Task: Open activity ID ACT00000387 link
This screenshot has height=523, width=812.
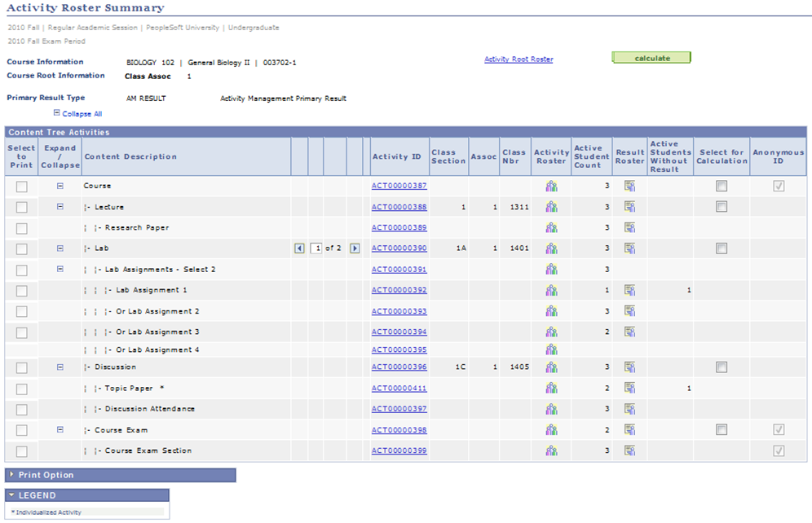Action: click(399, 186)
